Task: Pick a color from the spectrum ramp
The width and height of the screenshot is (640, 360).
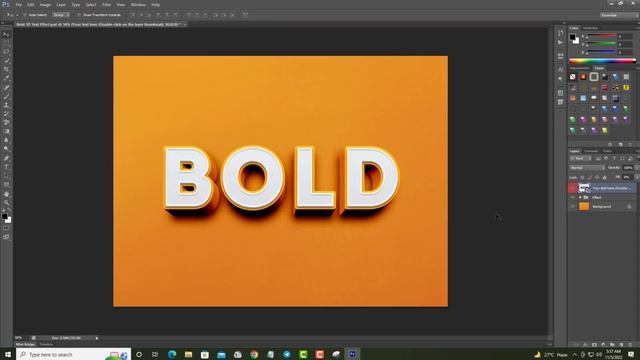Action: coord(602,61)
